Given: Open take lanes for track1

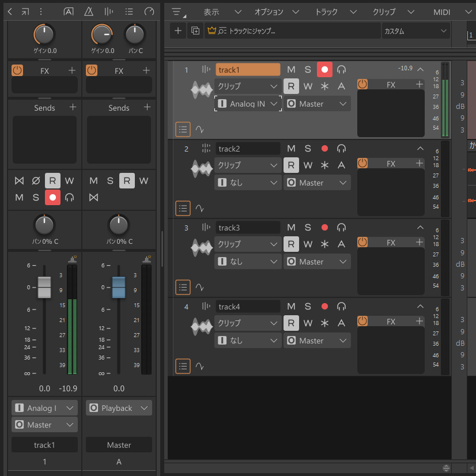Looking at the screenshot, I should click(183, 130).
